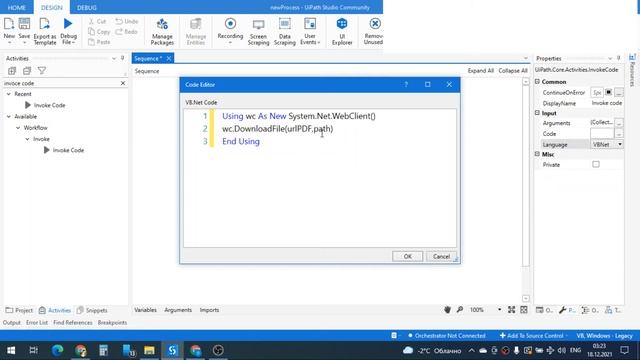Viewport: 640px width, 360px height.
Task: Collapse the Input property group
Action: pyautogui.click(x=537, y=113)
